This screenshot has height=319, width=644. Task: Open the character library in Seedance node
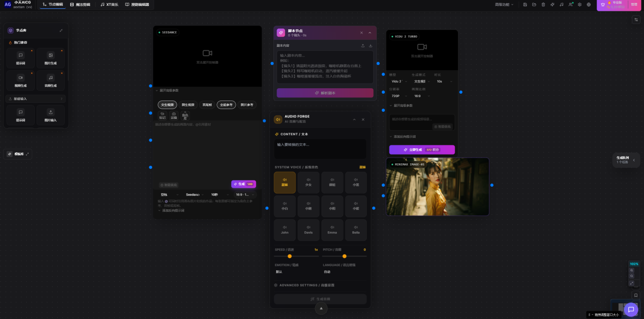185,115
